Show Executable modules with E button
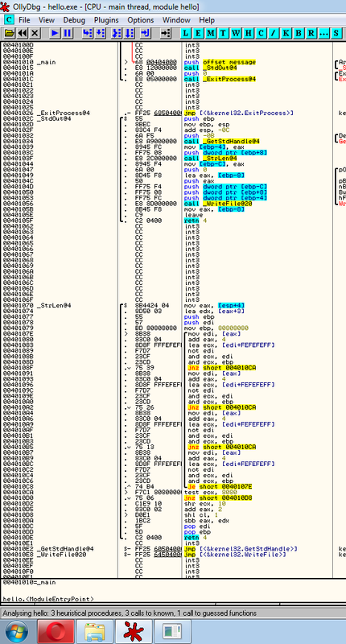The height and width of the screenshot is (644, 346). [x=199, y=33]
